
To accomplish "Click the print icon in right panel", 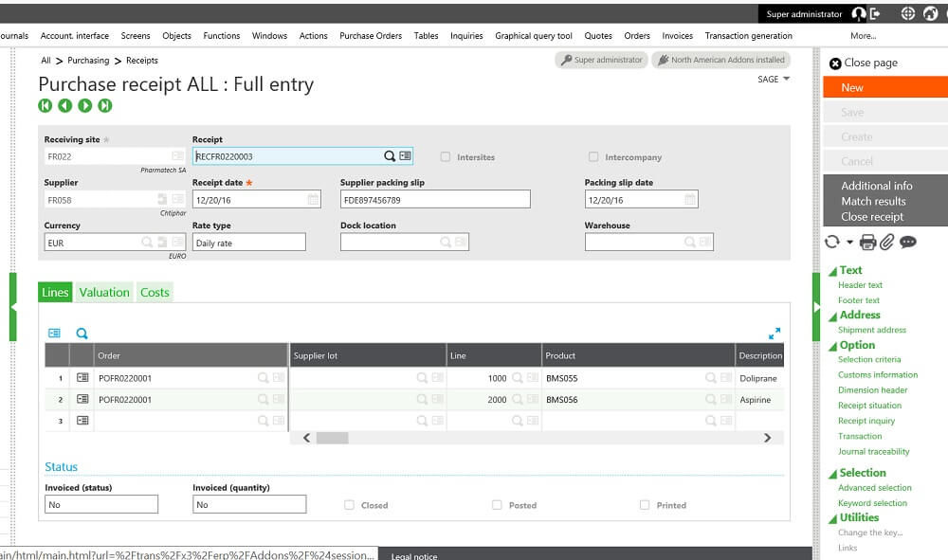I will pyautogui.click(x=867, y=243).
